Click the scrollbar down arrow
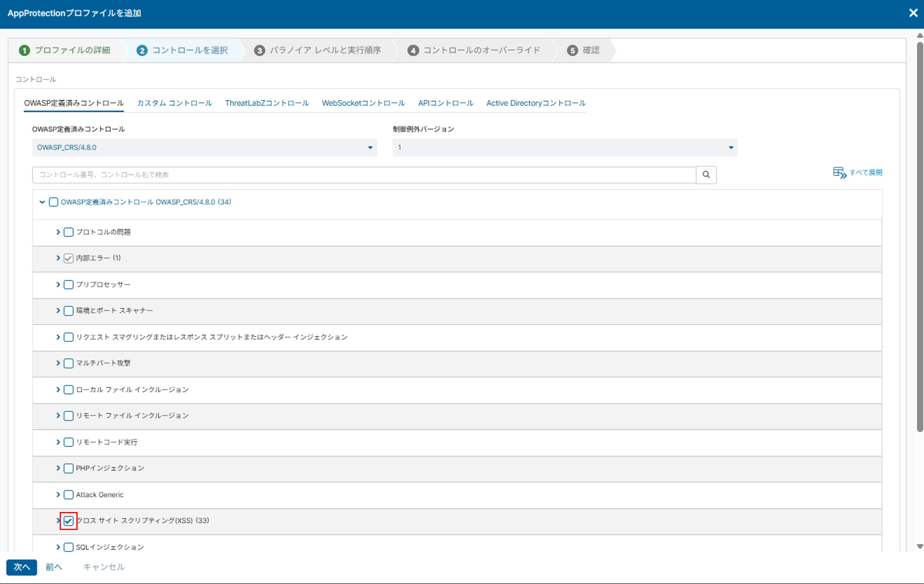Viewport: 924px width, 584px height. point(919,546)
